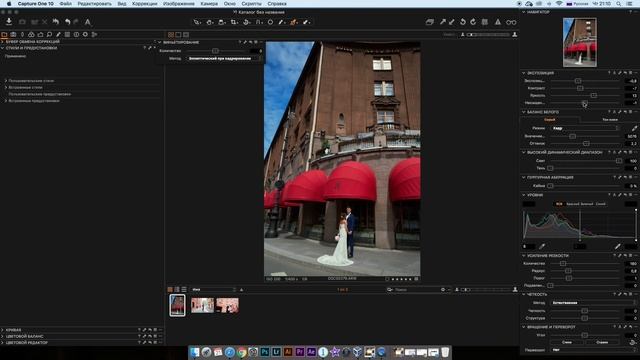The image size is (640, 360).
Task: Click the white balance eyedropper beside Режим
Action: tap(634, 128)
